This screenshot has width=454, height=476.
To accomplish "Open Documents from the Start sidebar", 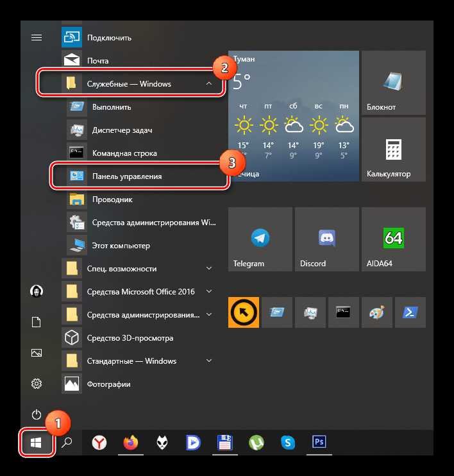I will click(x=37, y=322).
